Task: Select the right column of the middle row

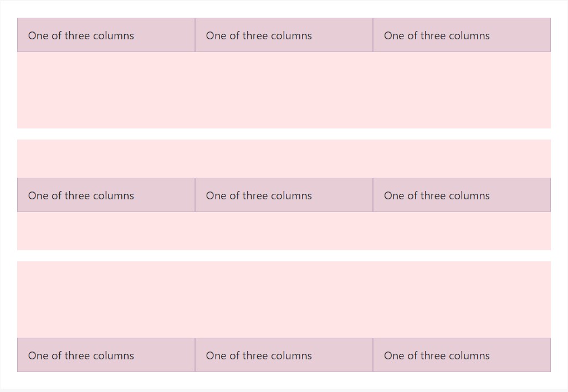Action: coord(462,195)
